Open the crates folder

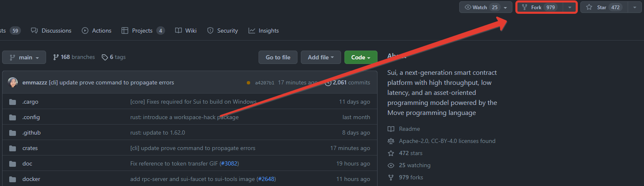pos(30,148)
